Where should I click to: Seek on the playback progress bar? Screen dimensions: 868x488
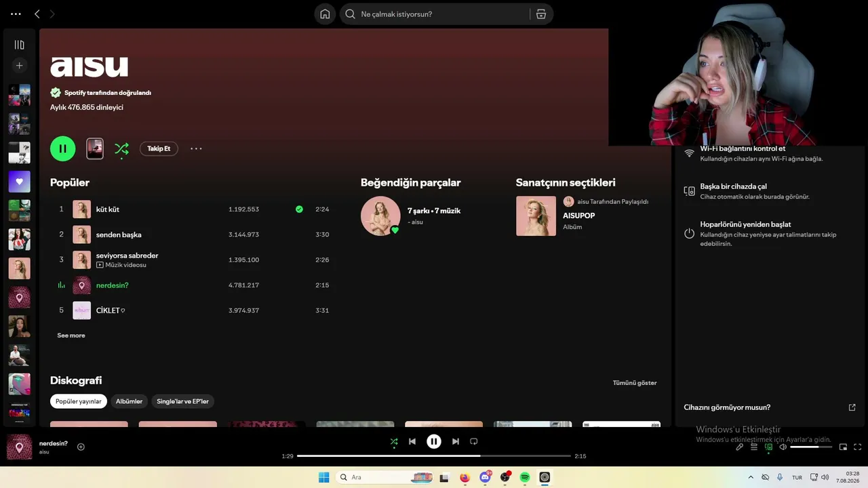point(434,456)
